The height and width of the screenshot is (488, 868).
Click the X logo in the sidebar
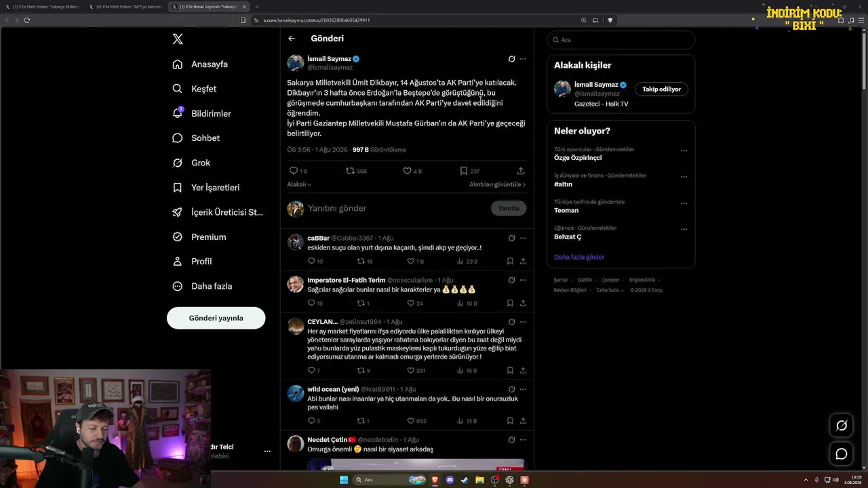(x=178, y=39)
